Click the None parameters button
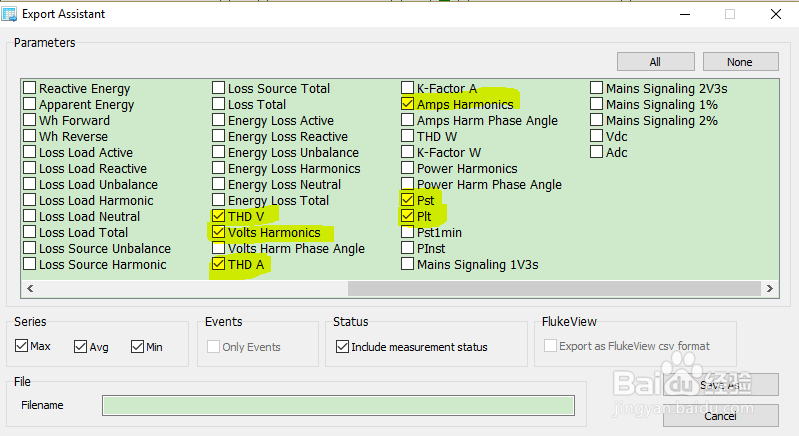 pyautogui.click(x=740, y=62)
